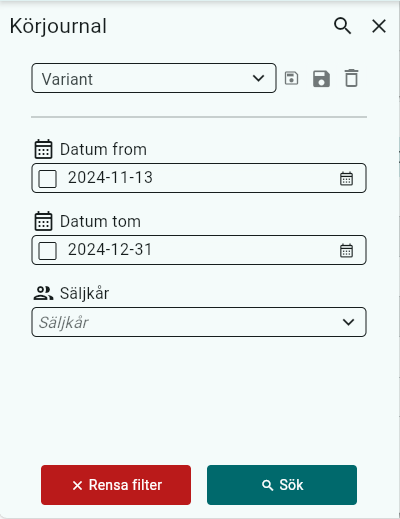Click the Säljkår dropdown chevron arrow
This screenshot has width=400, height=519.
(x=349, y=322)
